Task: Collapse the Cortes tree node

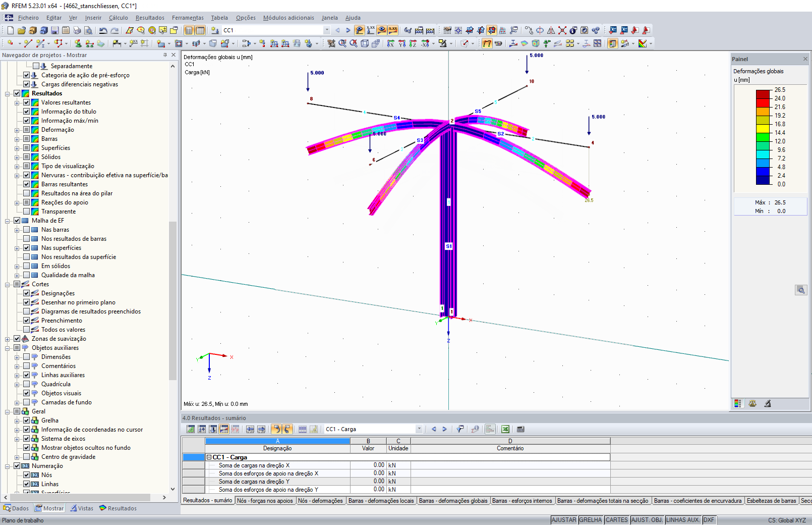Action: click(8, 284)
